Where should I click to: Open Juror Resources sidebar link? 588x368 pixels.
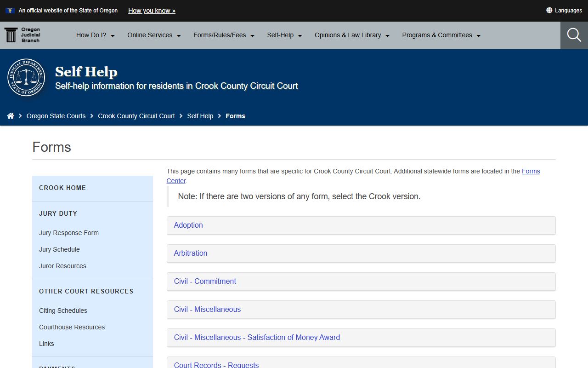coord(62,266)
